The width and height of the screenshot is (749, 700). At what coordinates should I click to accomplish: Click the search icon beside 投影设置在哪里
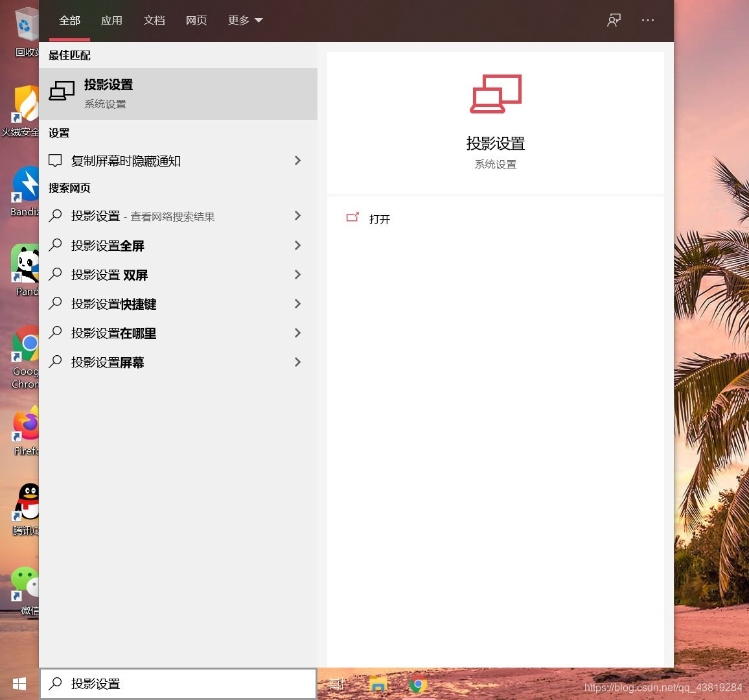pyautogui.click(x=56, y=332)
